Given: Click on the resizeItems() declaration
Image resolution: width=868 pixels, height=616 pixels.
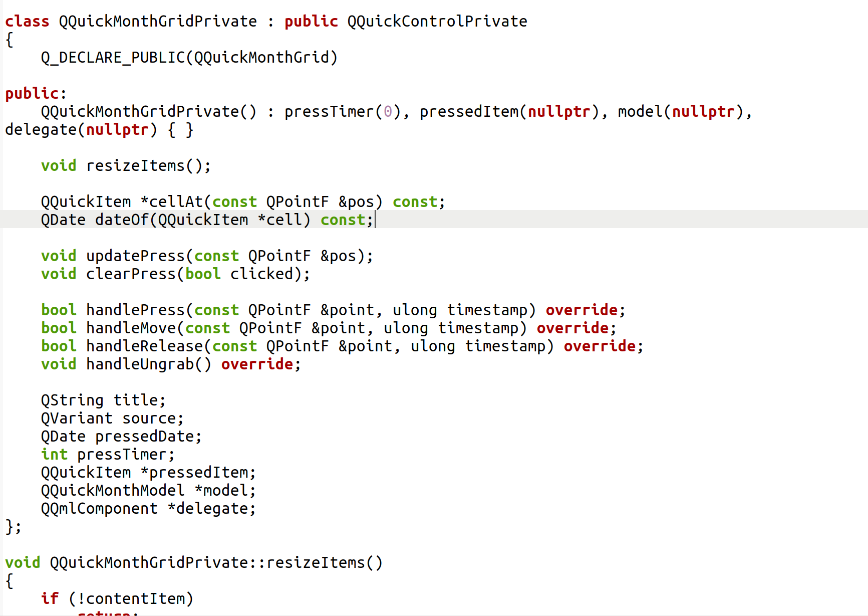Looking at the screenshot, I should pos(126,165).
